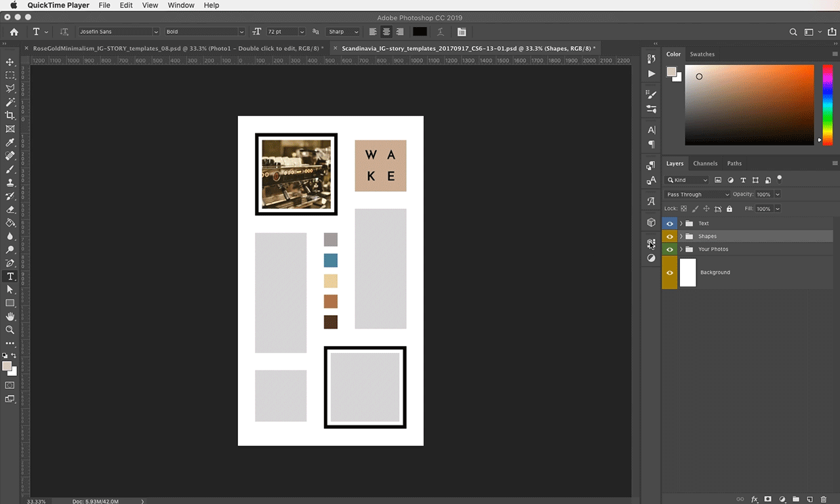Toggle lock position
Viewport: 840px width, 504px height.
tap(706, 209)
